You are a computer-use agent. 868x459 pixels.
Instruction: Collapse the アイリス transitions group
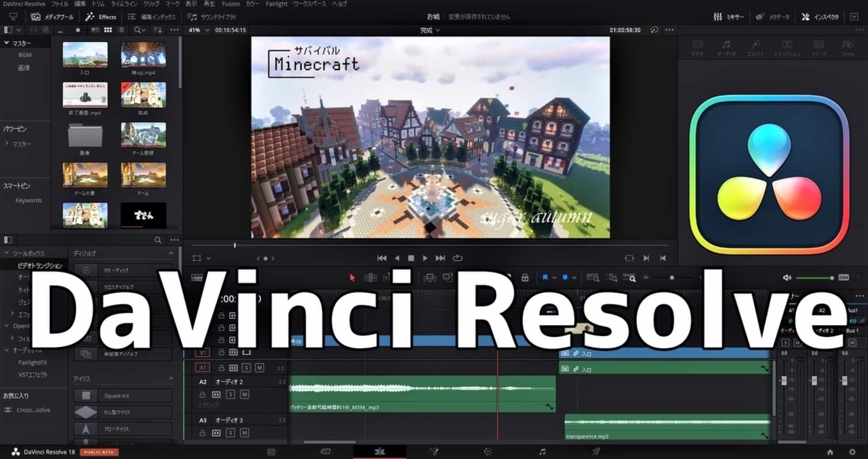(171, 378)
